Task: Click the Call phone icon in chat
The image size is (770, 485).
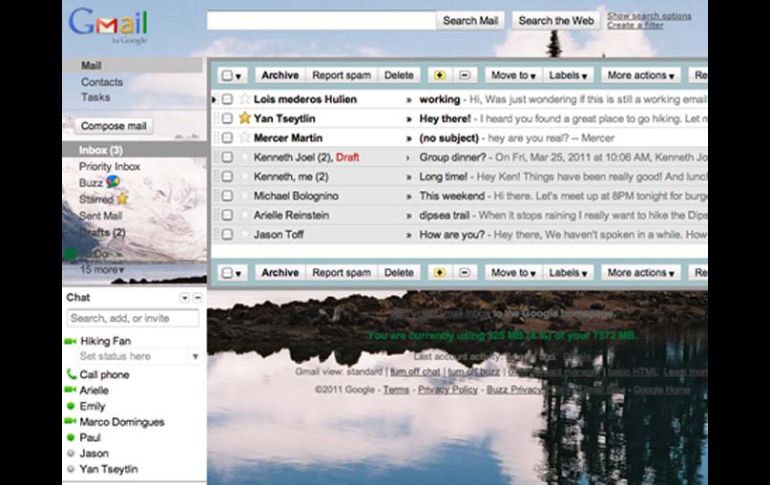Action: (x=71, y=375)
